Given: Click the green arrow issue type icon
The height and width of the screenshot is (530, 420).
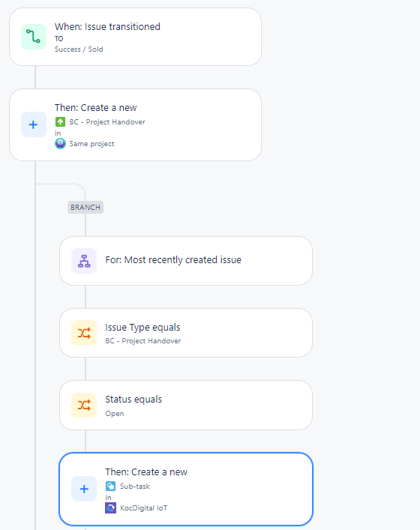Looking at the screenshot, I should [60, 121].
